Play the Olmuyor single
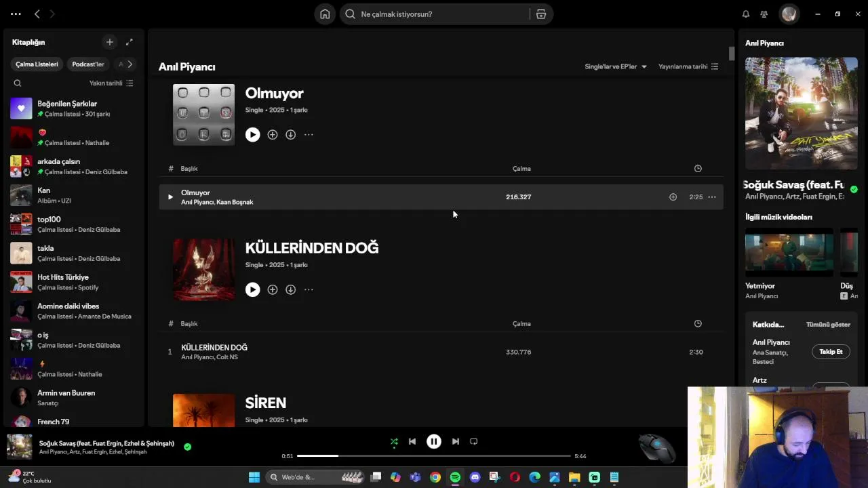868x488 pixels. point(252,135)
